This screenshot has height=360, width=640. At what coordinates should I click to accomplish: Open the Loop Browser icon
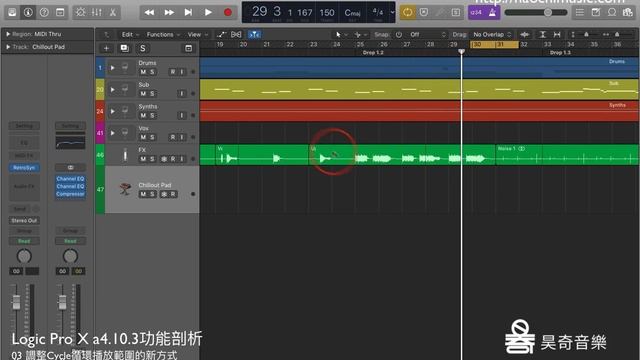[x=612, y=12]
